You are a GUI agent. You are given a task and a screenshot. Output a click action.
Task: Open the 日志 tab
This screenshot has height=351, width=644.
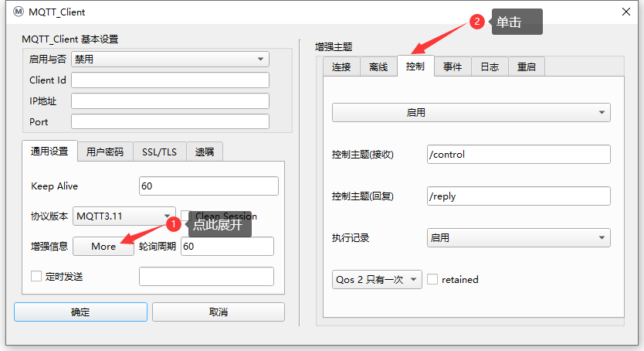(x=490, y=67)
